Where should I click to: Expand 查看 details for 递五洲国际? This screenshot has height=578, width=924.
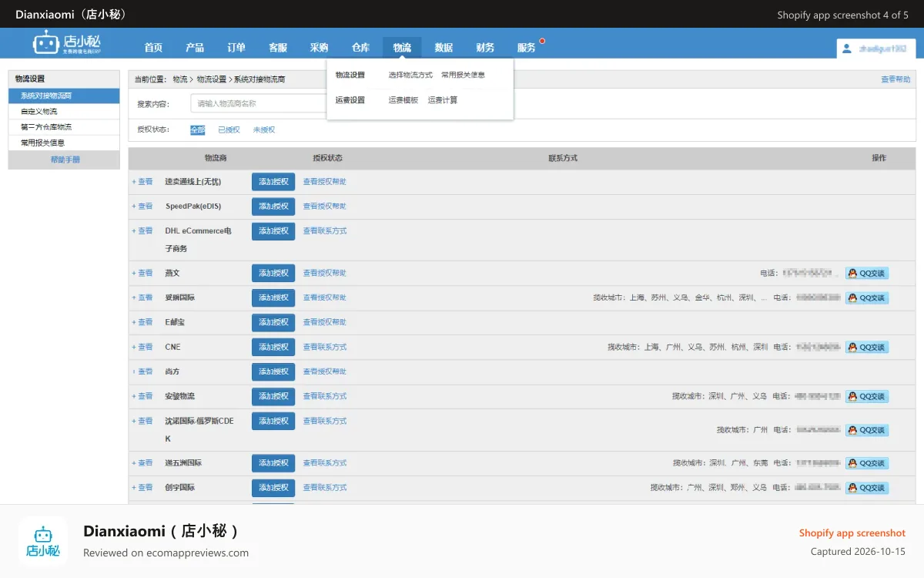[142, 463]
